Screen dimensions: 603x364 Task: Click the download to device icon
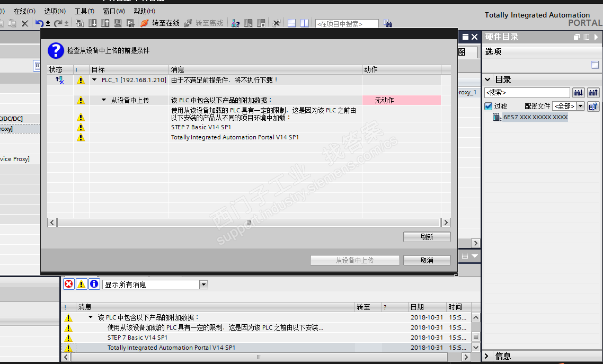click(93, 23)
